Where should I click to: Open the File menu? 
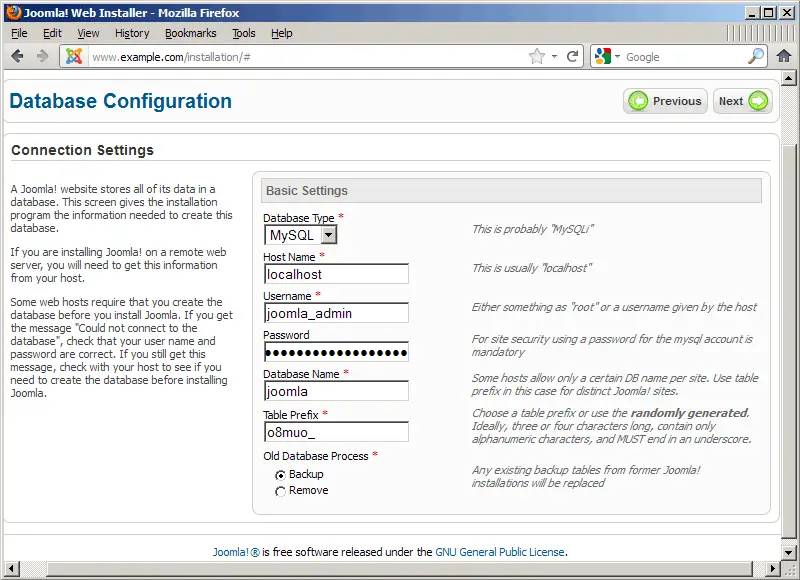coord(19,33)
